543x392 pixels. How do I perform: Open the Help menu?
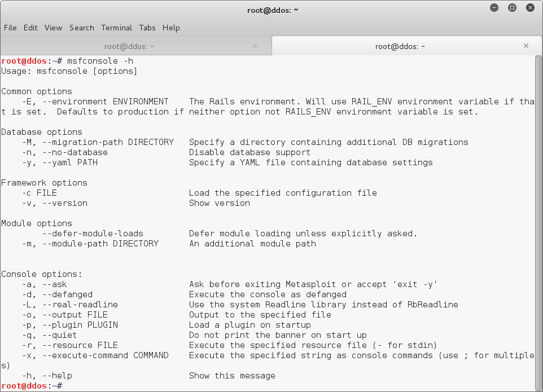click(x=170, y=28)
